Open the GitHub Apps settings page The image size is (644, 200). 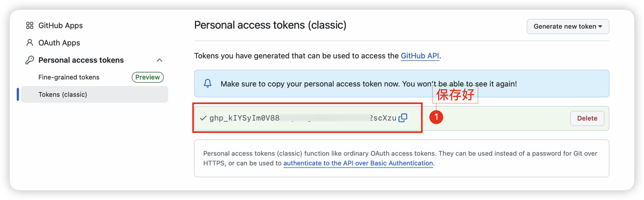click(x=61, y=25)
